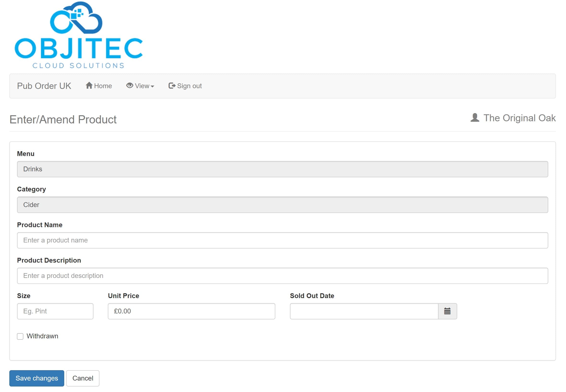
Task: Expand the Category field options
Action: coord(283,205)
